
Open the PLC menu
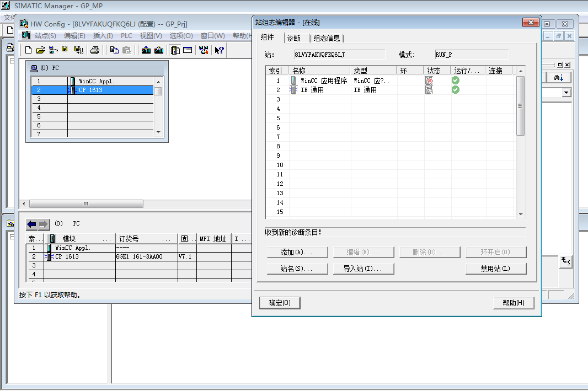pyautogui.click(x=126, y=36)
